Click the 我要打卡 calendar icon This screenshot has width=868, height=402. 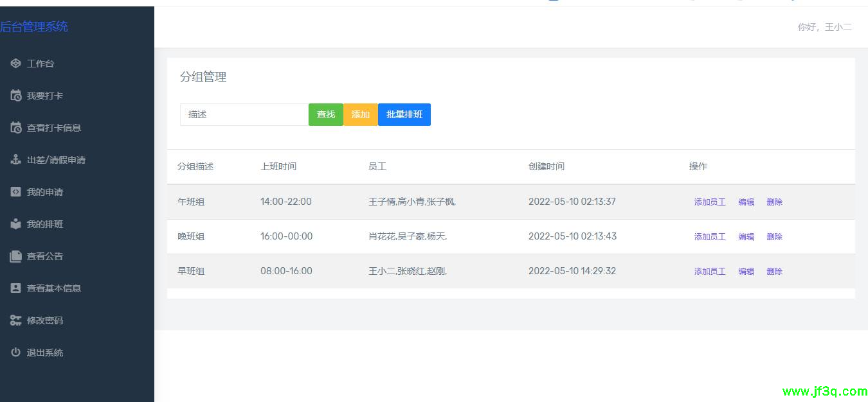15,96
